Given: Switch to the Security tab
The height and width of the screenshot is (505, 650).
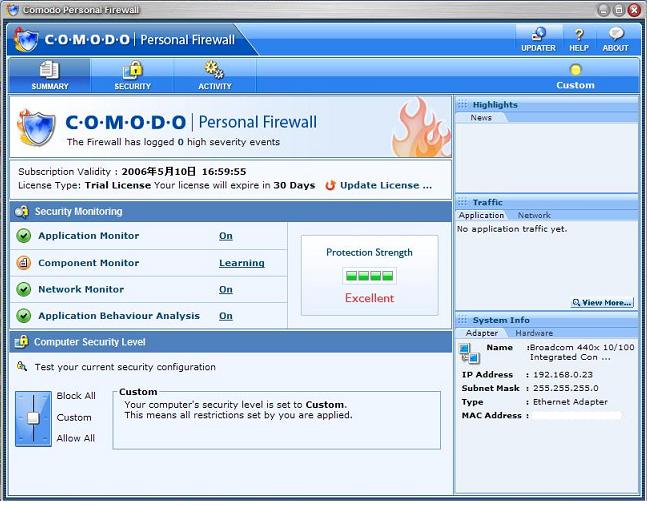Looking at the screenshot, I should tap(133, 76).
